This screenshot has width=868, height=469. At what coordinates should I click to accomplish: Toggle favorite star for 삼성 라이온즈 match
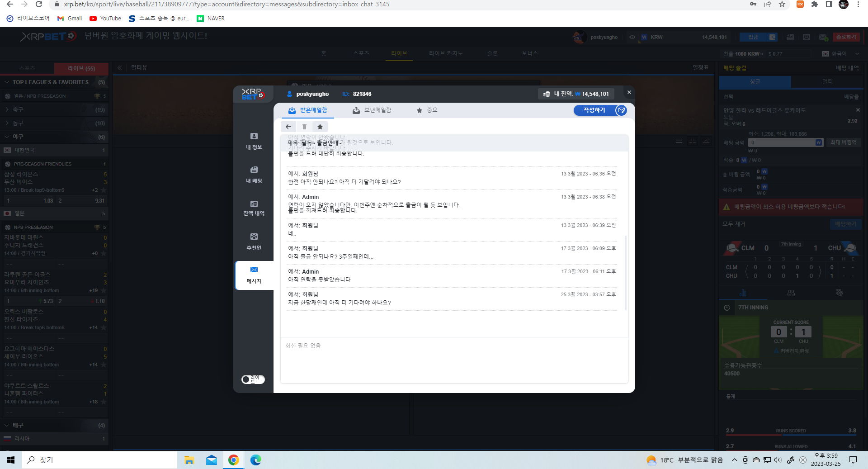point(104,190)
